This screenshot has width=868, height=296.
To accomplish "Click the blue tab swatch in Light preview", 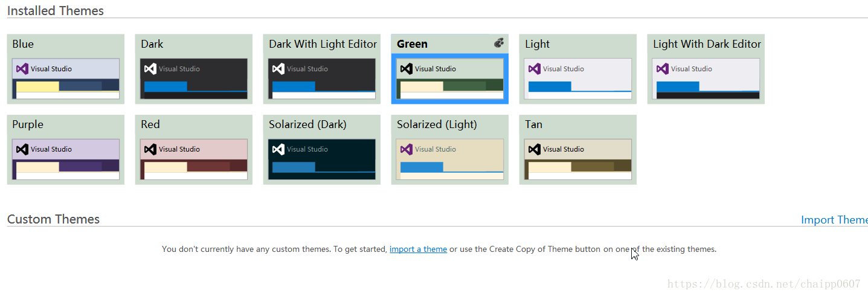I will (550, 86).
